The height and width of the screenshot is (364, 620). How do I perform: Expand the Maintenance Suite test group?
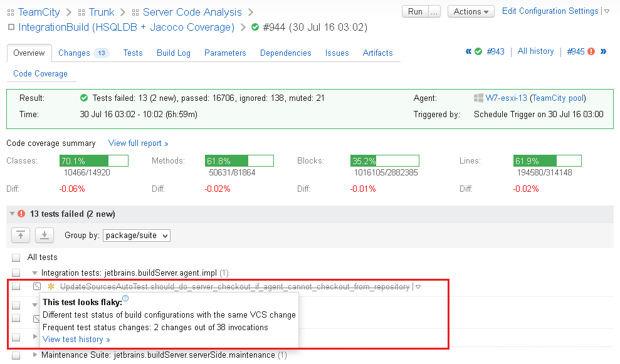[x=36, y=355]
